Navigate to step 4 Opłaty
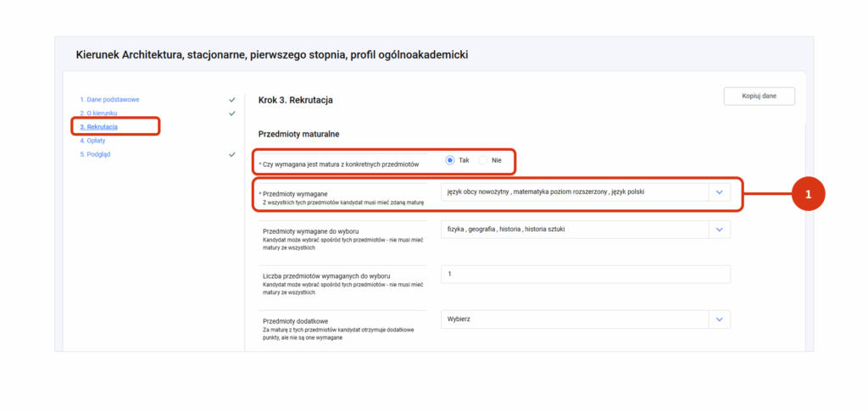The height and width of the screenshot is (411, 868). coord(92,141)
